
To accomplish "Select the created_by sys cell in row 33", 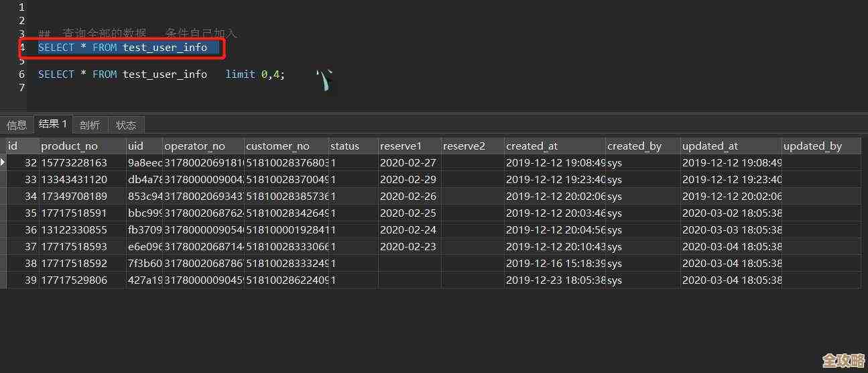I will 643,180.
